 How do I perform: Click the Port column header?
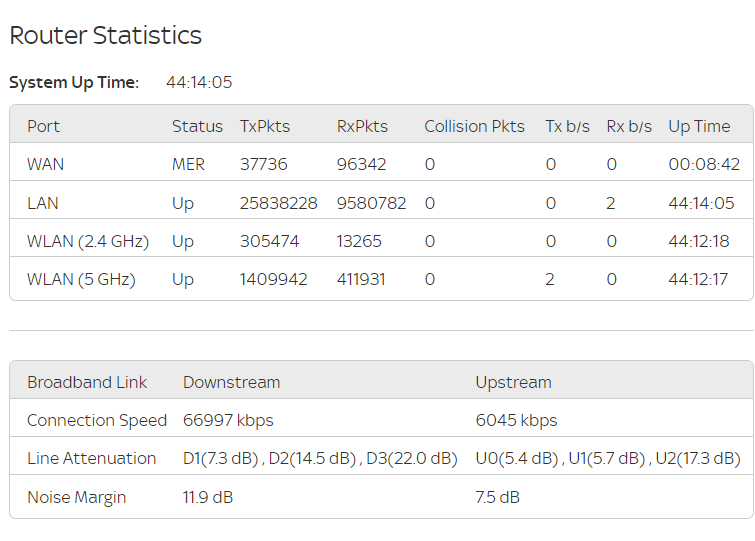coord(44,126)
